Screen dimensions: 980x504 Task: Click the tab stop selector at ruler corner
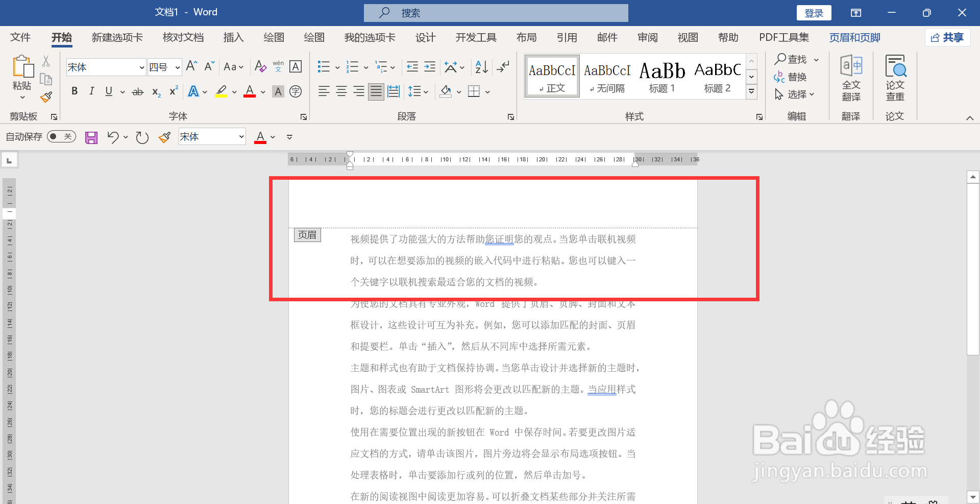click(x=9, y=160)
